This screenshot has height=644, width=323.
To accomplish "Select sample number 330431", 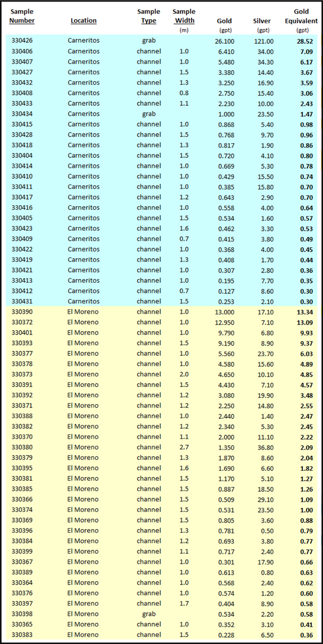I will [22, 301].
